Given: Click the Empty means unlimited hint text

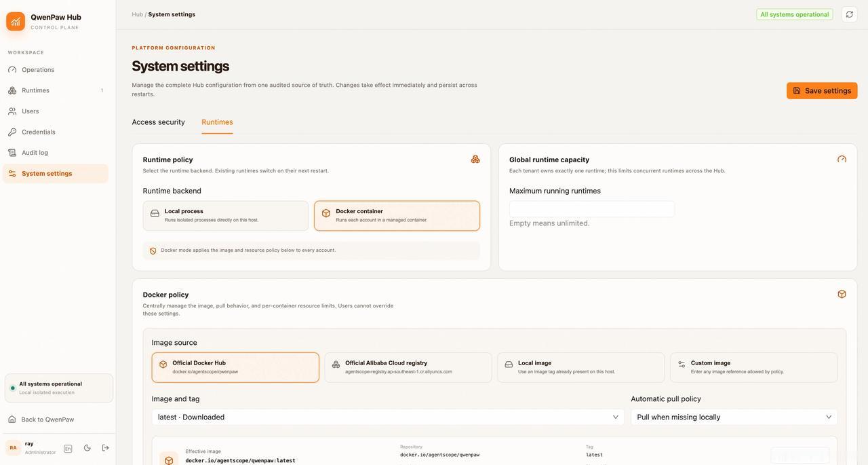Looking at the screenshot, I should pos(549,223).
